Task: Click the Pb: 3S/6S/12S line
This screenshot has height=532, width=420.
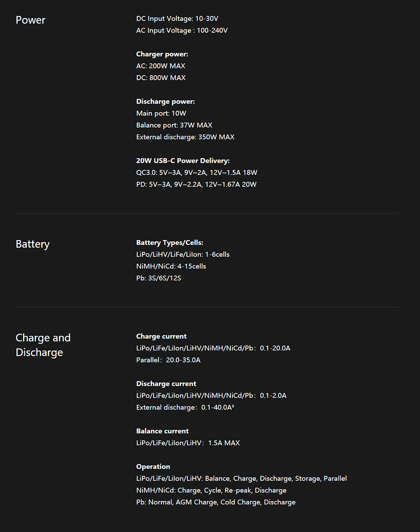Action: 159,278
